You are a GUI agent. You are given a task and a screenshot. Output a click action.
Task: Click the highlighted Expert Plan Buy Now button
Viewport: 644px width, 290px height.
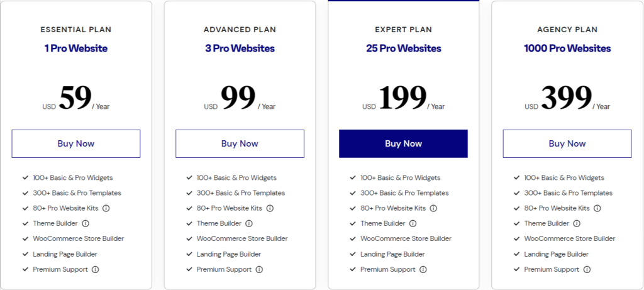[403, 143]
